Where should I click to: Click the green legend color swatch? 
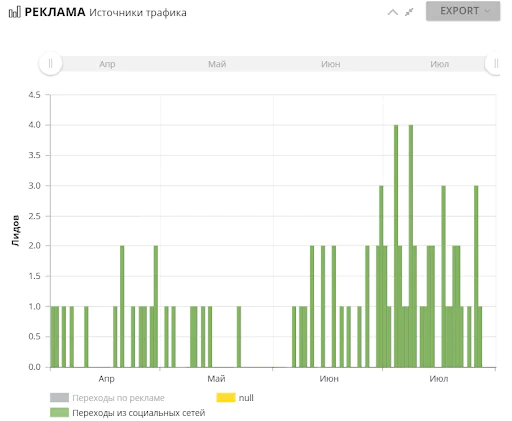pyautogui.click(x=59, y=412)
